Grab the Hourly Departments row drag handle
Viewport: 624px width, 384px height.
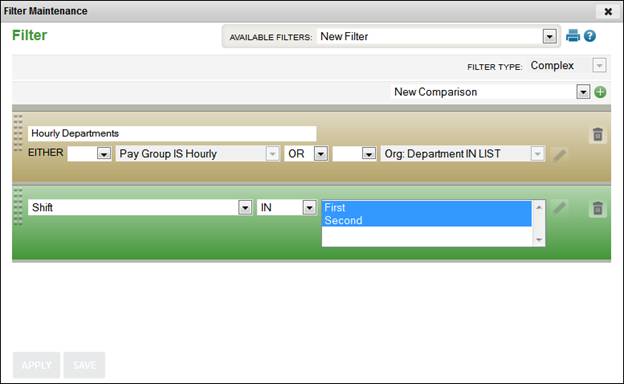pyautogui.click(x=18, y=133)
